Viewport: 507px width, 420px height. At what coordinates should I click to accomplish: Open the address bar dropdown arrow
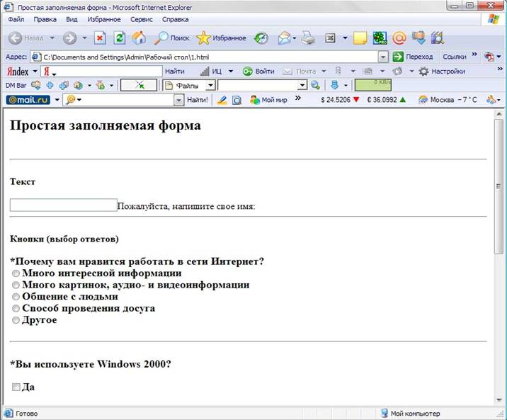[x=383, y=57]
